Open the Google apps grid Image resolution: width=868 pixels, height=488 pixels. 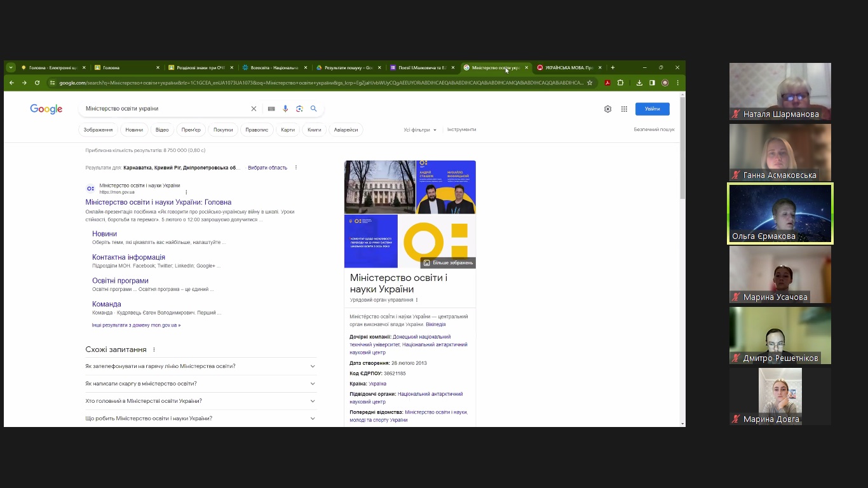pyautogui.click(x=624, y=109)
